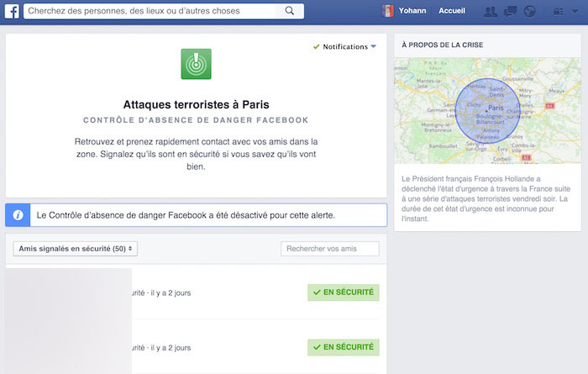Click the Paris crisis map
588x374 pixels.
click(487, 111)
